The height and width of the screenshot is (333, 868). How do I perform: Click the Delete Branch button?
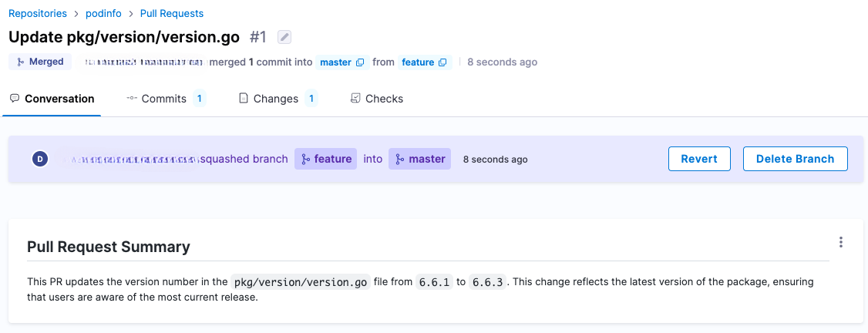(x=795, y=159)
